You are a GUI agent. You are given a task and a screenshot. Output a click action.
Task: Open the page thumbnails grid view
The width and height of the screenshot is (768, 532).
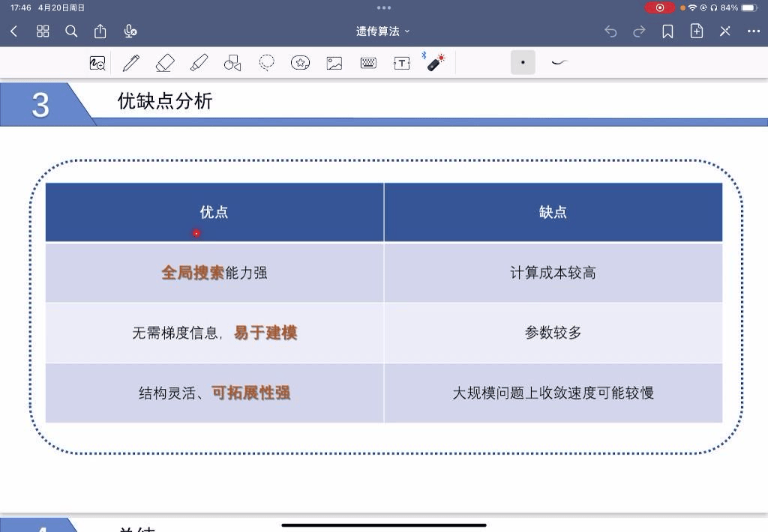[43, 31]
